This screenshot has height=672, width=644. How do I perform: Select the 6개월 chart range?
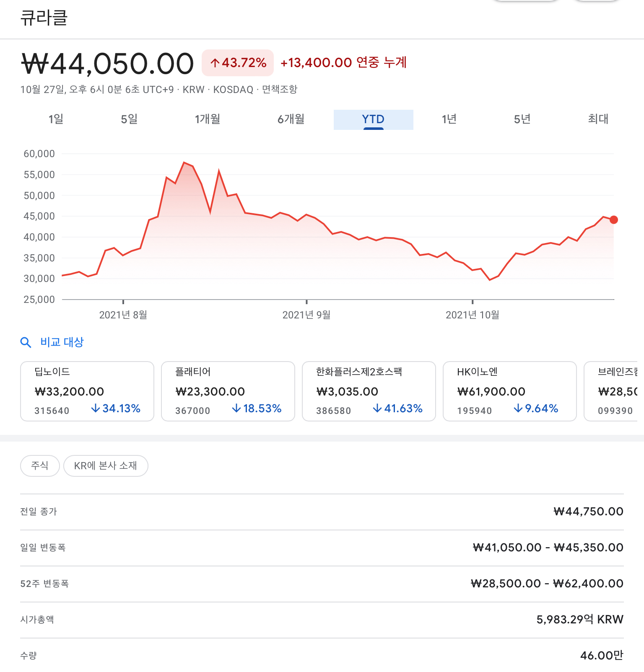[291, 119]
